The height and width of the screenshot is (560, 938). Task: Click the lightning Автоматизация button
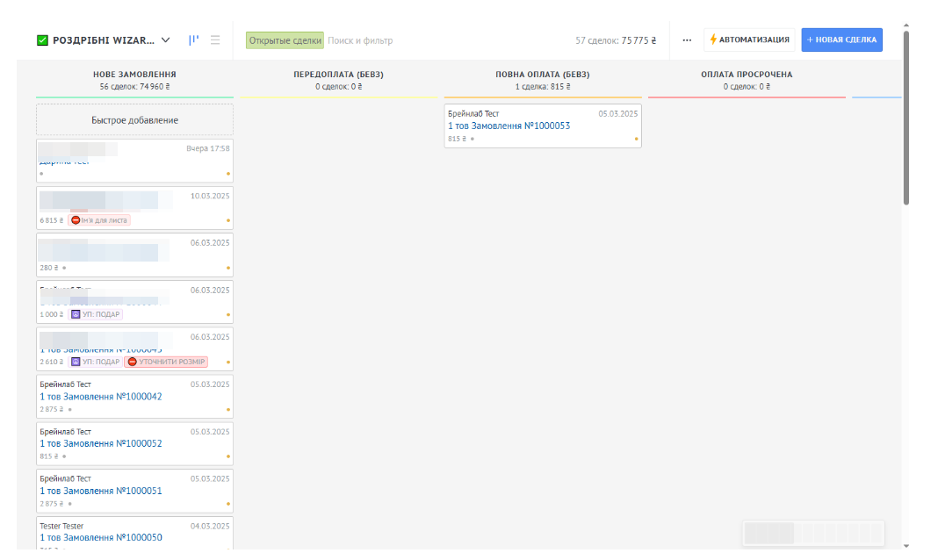click(x=749, y=39)
